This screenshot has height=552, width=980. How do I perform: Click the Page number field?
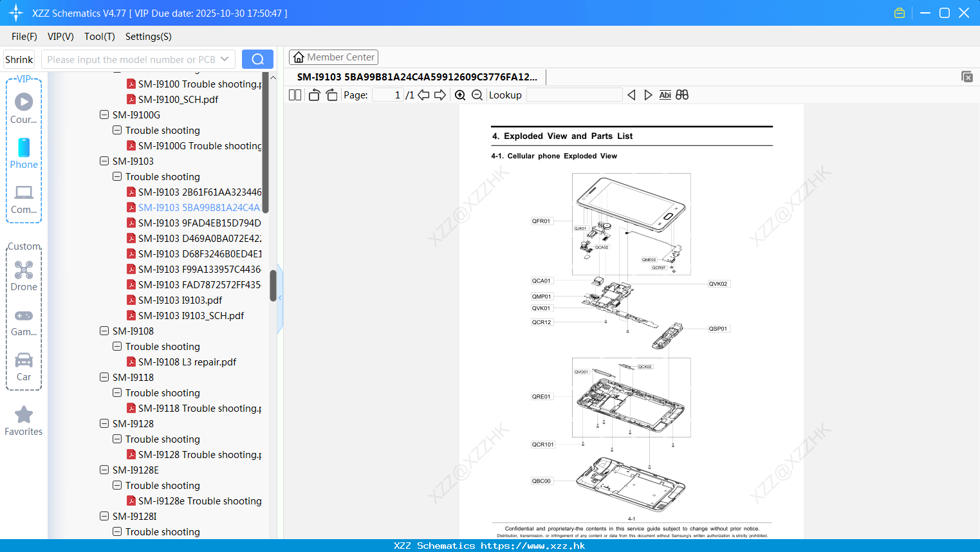[x=388, y=95]
